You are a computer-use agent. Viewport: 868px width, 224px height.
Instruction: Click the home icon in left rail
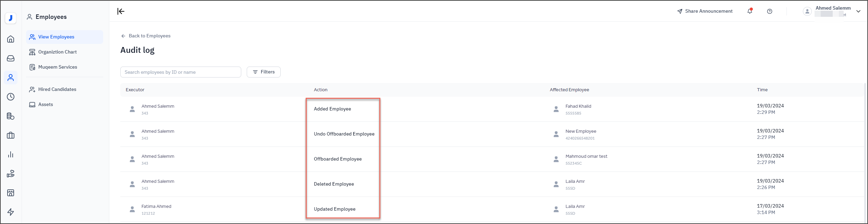(11, 39)
